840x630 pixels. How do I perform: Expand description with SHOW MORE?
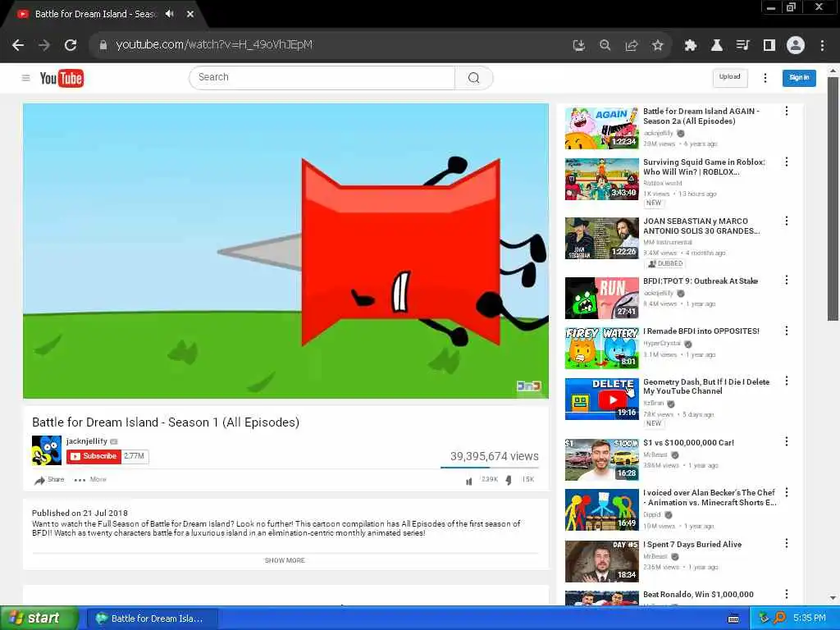point(285,560)
